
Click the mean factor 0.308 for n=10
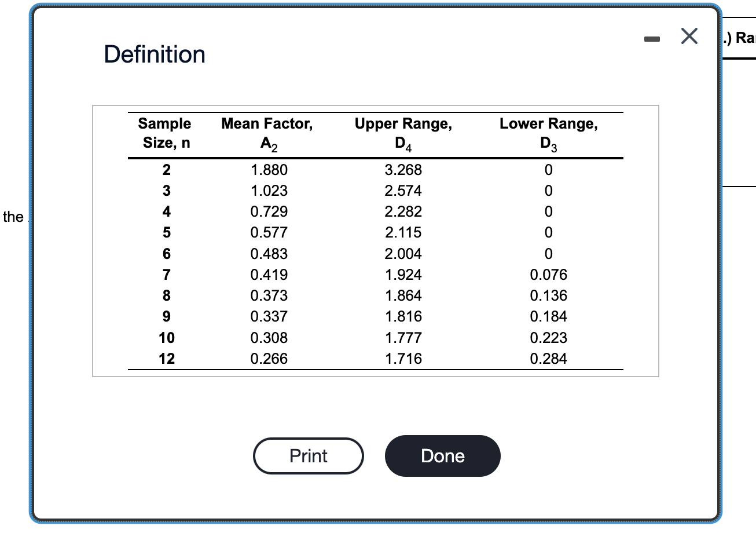click(x=267, y=338)
